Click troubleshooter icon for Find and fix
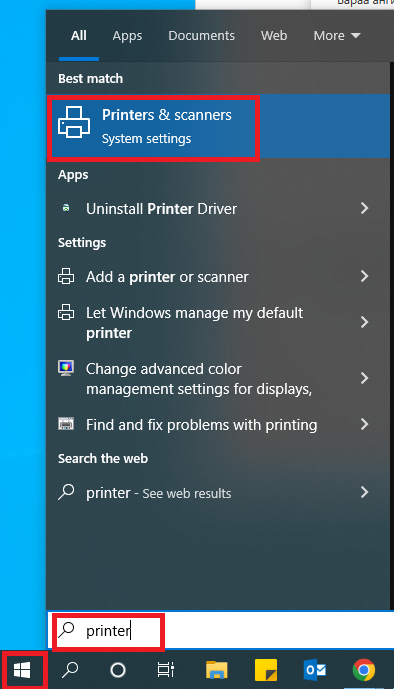The width and height of the screenshot is (394, 689). pos(66,424)
